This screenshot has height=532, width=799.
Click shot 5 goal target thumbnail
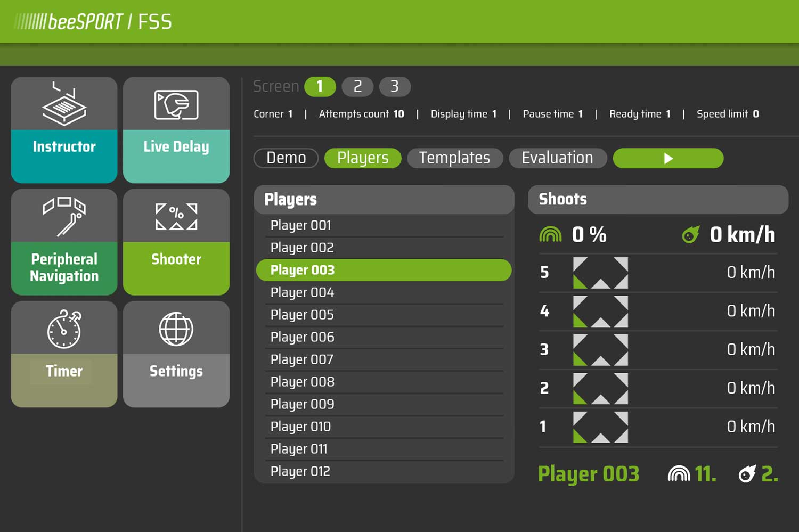[600, 273]
